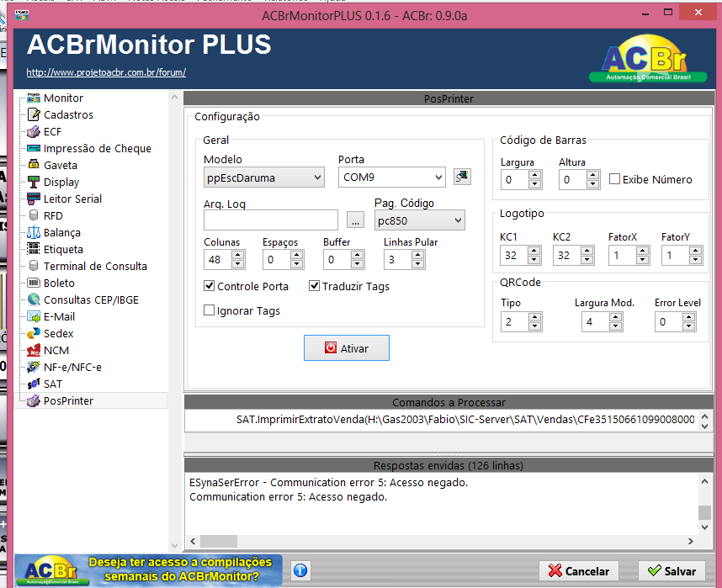Check the Exibe Número checkbox
Viewport: 722px width, 588px height.
point(614,179)
